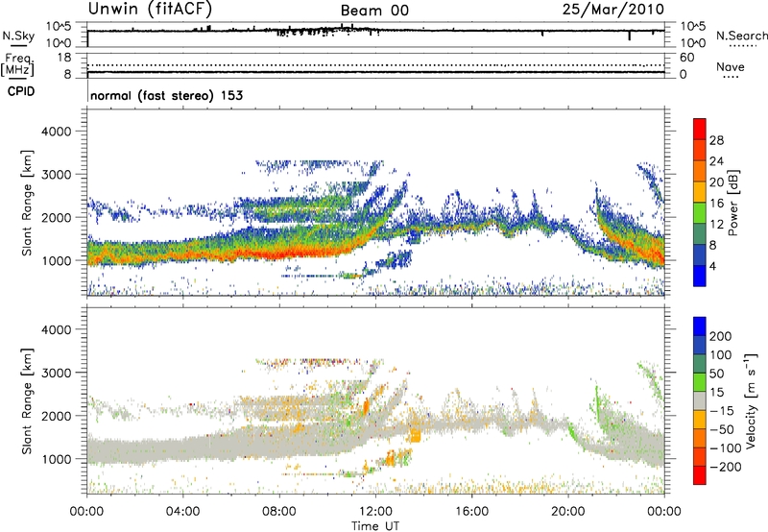Click the '18' tick on frequency axis
This screenshot has width=768, height=532.
[64, 58]
